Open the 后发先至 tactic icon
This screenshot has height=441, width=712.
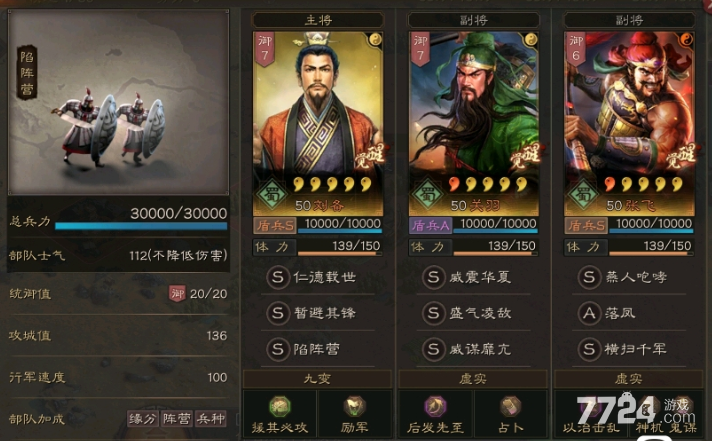coord(435,406)
